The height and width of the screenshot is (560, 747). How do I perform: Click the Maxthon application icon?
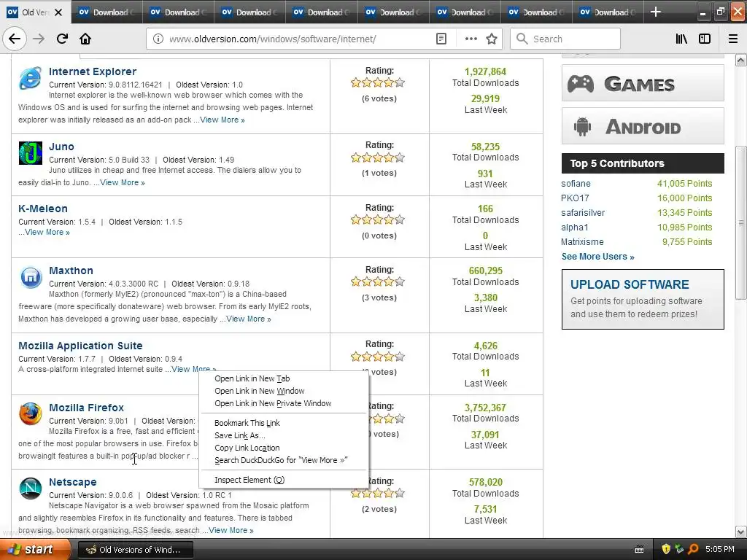point(31,277)
